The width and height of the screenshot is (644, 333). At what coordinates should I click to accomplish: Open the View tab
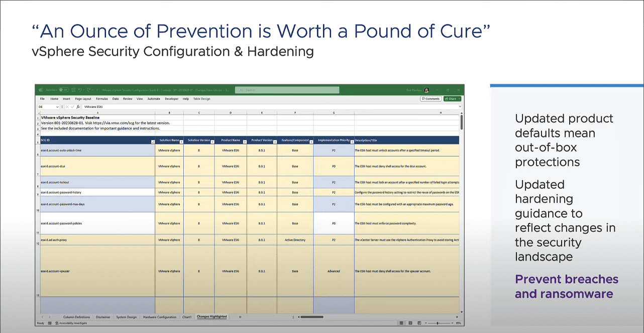pos(140,99)
